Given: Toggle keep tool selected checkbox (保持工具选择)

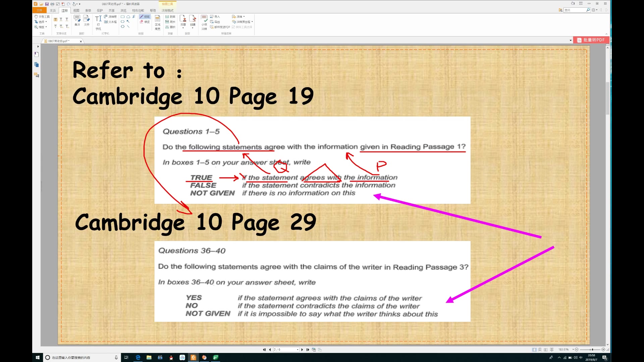Looking at the screenshot, I should (242, 27).
